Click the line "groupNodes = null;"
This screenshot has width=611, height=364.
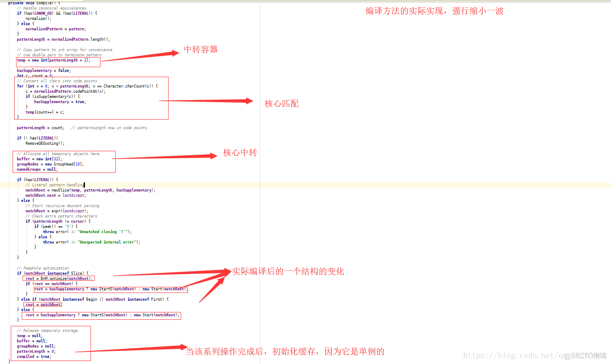(x=36, y=346)
